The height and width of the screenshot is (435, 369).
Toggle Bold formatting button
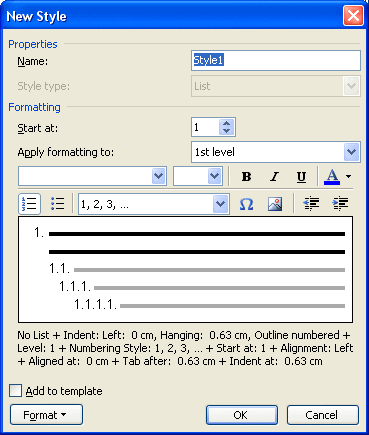pyautogui.click(x=246, y=176)
